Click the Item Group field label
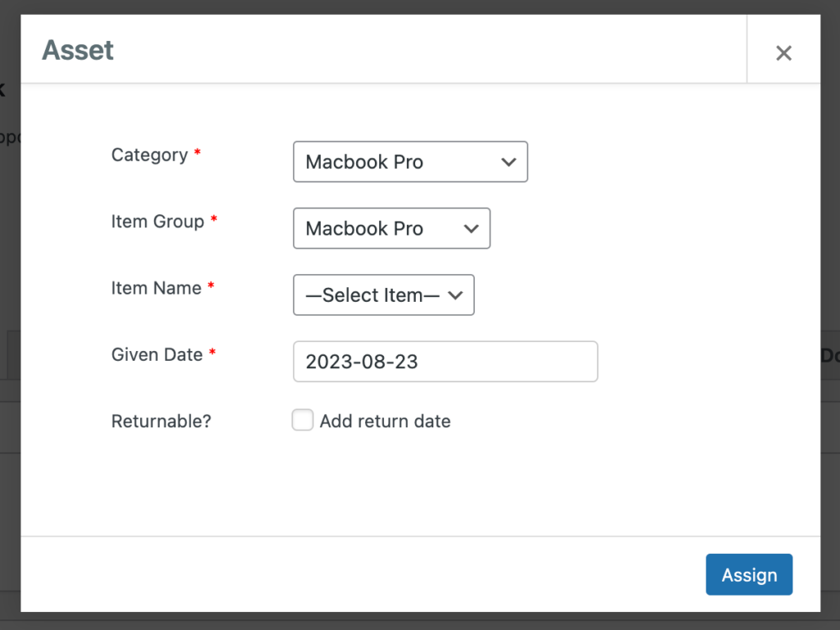The width and height of the screenshot is (840, 630). 157,221
